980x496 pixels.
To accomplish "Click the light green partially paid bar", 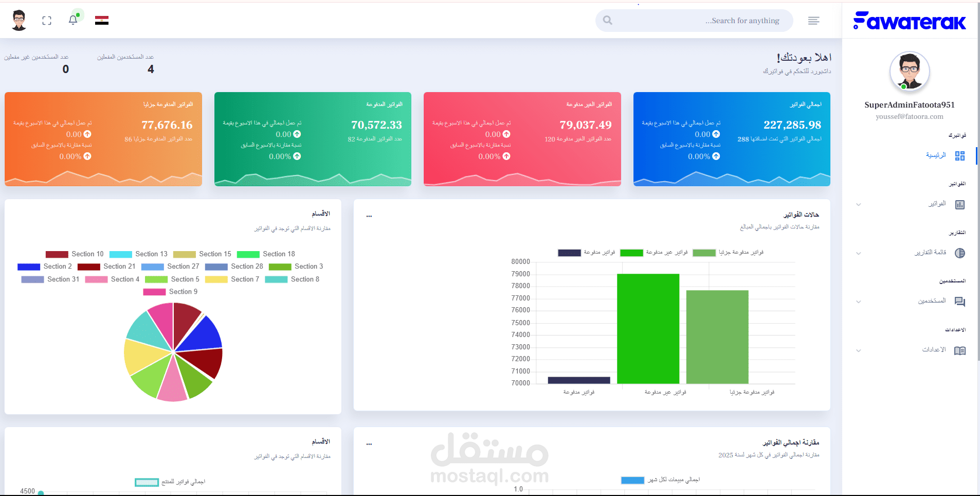I will [717, 337].
